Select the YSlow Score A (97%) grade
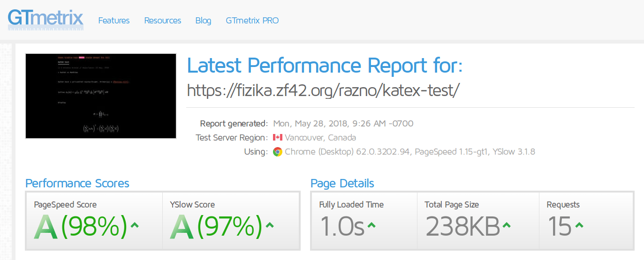The height and width of the screenshot is (260, 644). 216,227
